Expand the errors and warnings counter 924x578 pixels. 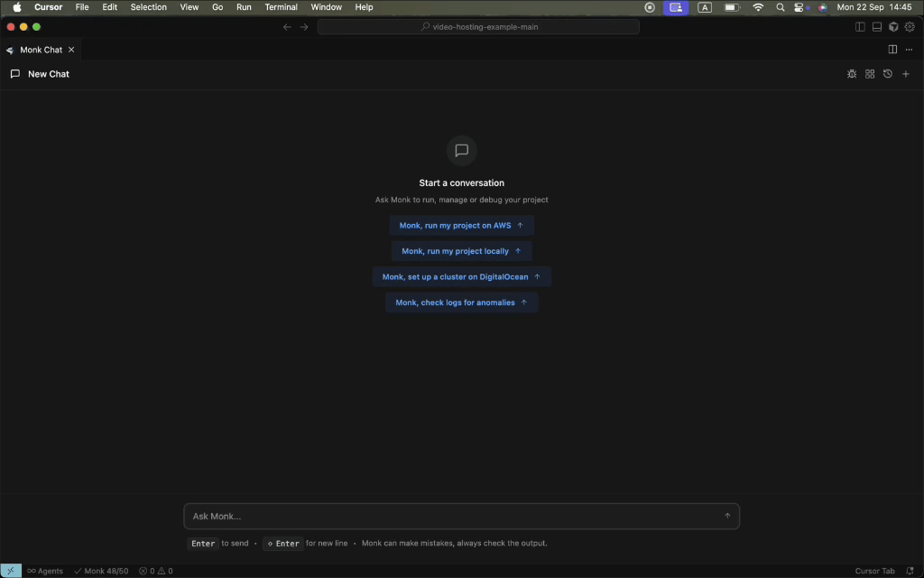(156, 571)
